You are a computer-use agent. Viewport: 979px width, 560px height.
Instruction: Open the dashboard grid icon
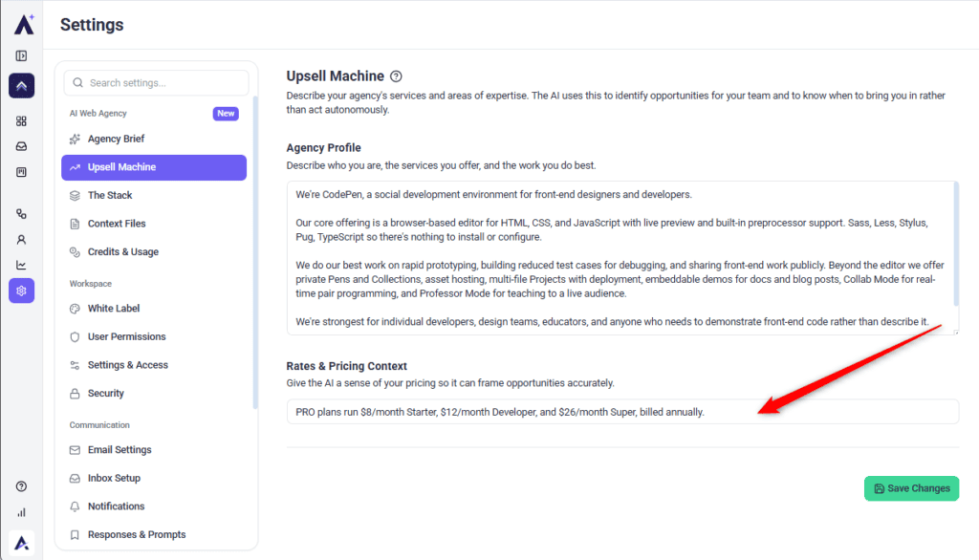[x=21, y=121]
